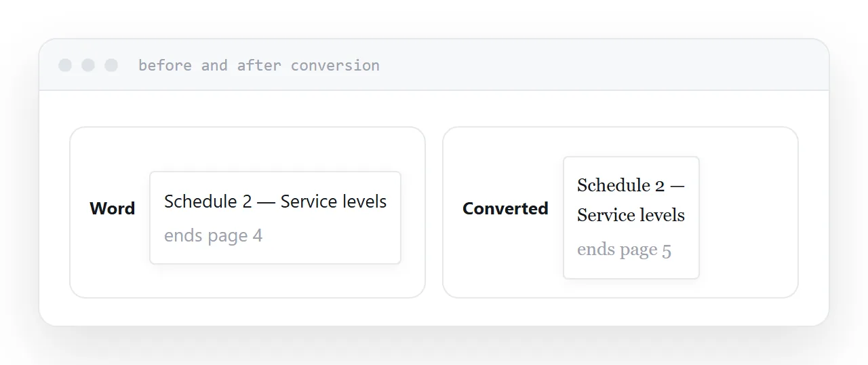868x365 pixels.
Task: Click the word 'conversion' in the window title
Action: [335, 65]
